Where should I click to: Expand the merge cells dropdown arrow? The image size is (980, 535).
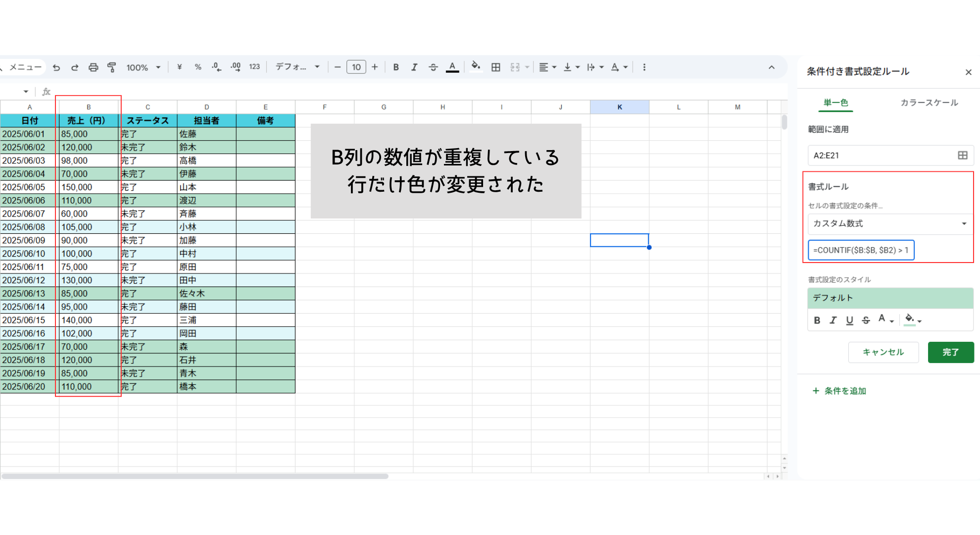tap(527, 67)
